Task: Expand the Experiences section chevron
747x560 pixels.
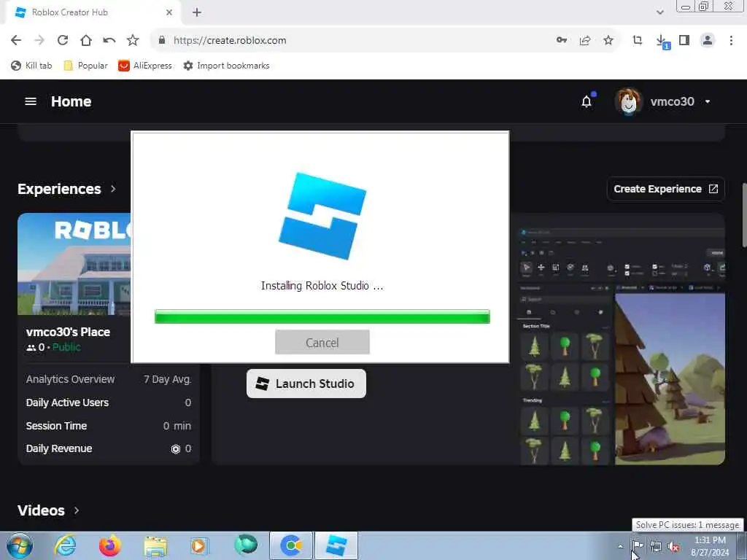Action: pyautogui.click(x=113, y=189)
